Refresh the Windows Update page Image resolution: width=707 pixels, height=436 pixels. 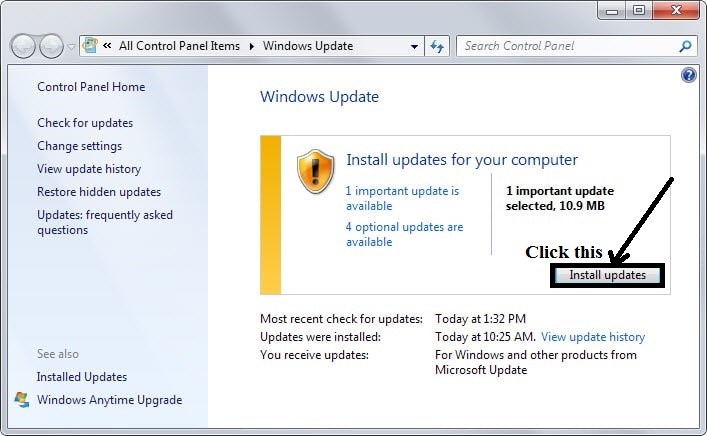(x=437, y=46)
